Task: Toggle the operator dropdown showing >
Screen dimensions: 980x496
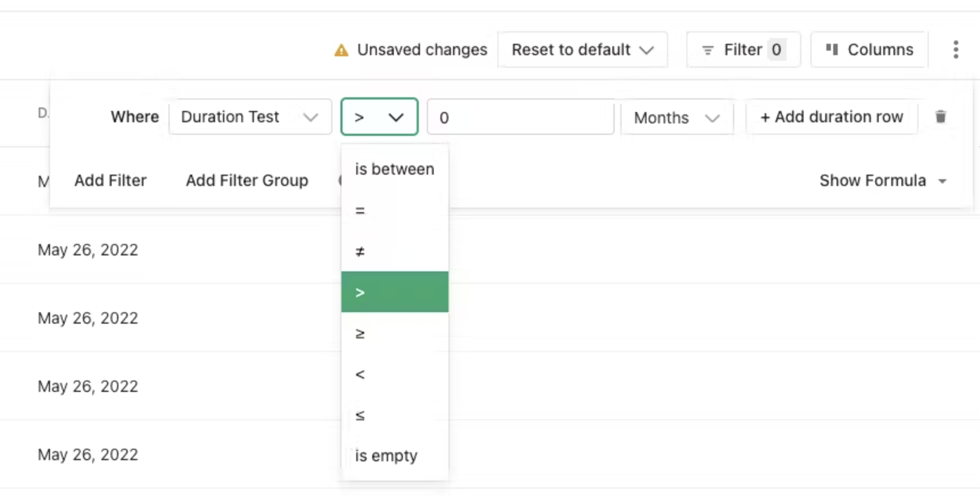Action: pos(379,117)
